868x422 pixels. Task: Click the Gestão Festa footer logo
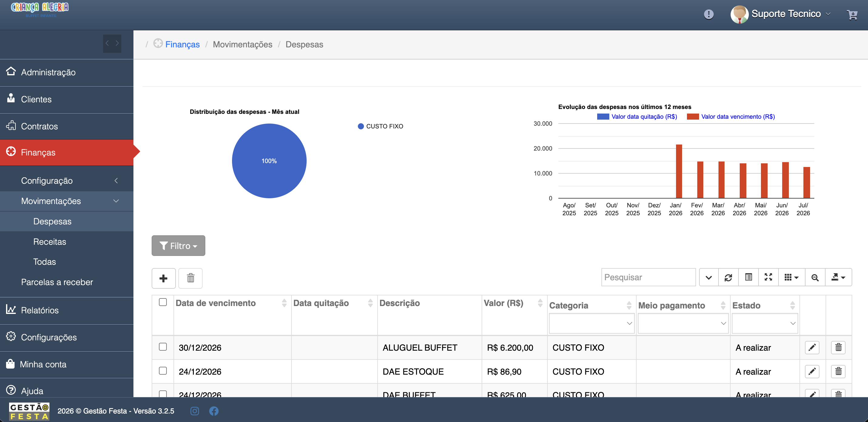point(29,411)
